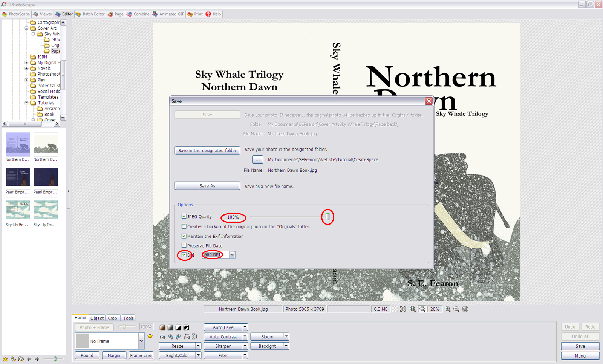Uncheck the Maintain the Exif Information option
Viewport: 603px width, 364px height.
tap(184, 236)
